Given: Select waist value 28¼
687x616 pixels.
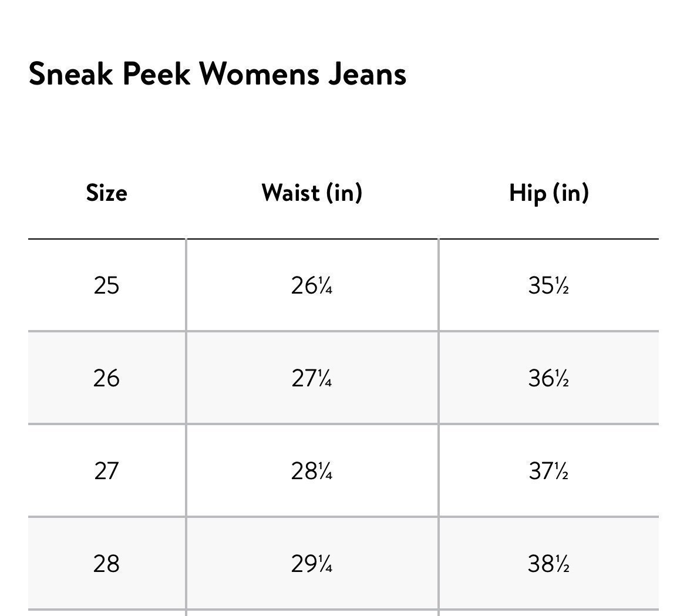Looking at the screenshot, I should tap(312, 471).
